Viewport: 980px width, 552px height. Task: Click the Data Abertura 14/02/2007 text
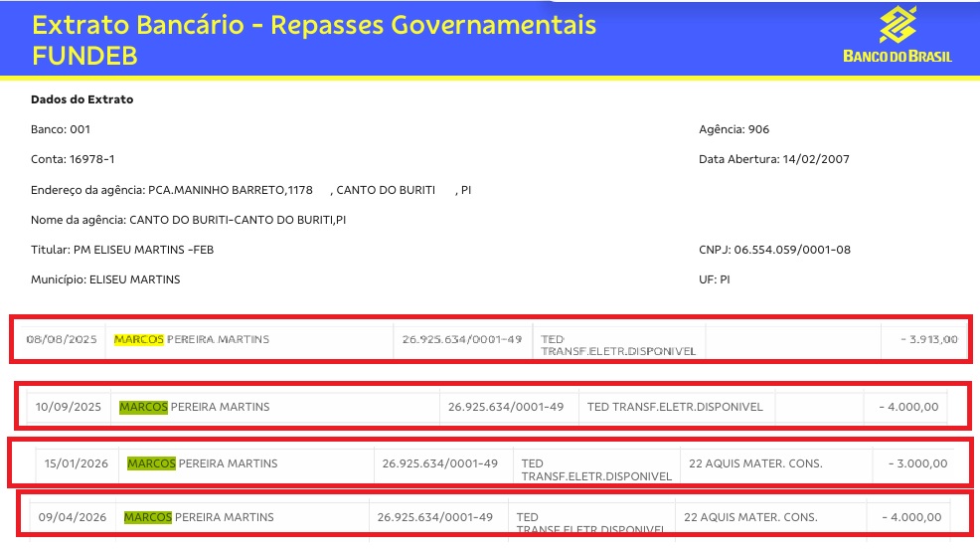774,159
